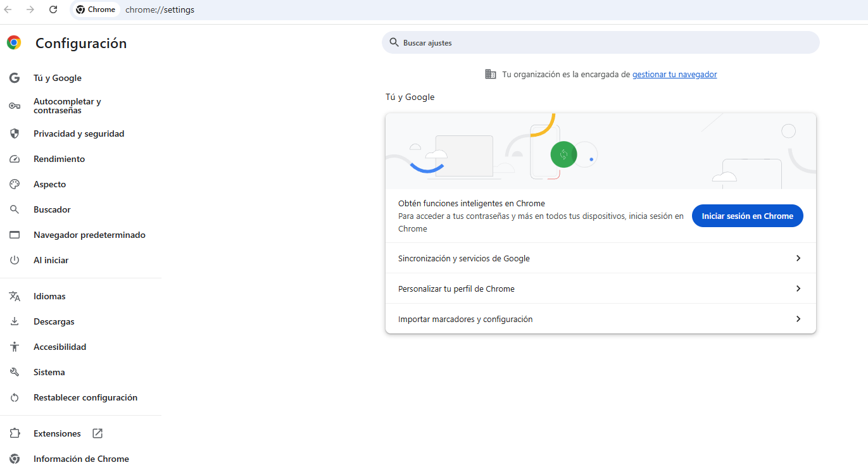Screen dimensions: 868x472
Task: Click the magnifier Buscador sidebar icon
Action: pyautogui.click(x=15, y=209)
